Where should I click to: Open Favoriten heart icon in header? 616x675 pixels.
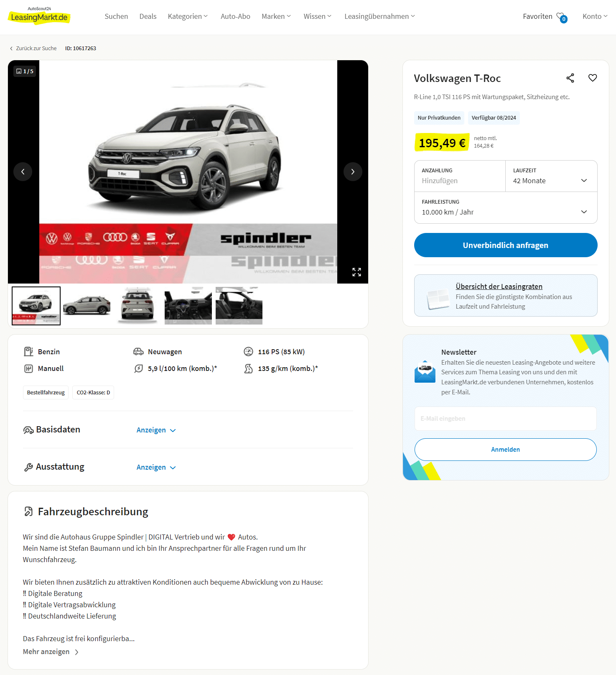[x=562, y=17]
